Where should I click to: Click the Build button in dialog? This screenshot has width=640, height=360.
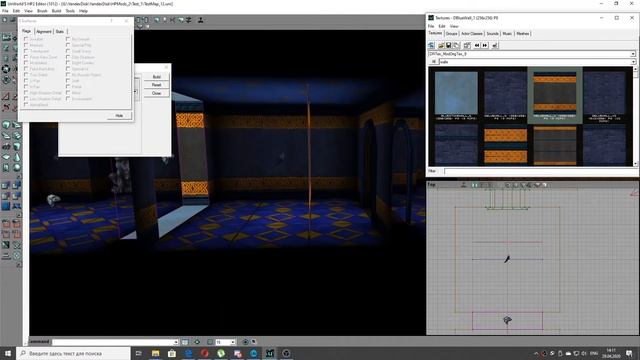tap(156, 77)
